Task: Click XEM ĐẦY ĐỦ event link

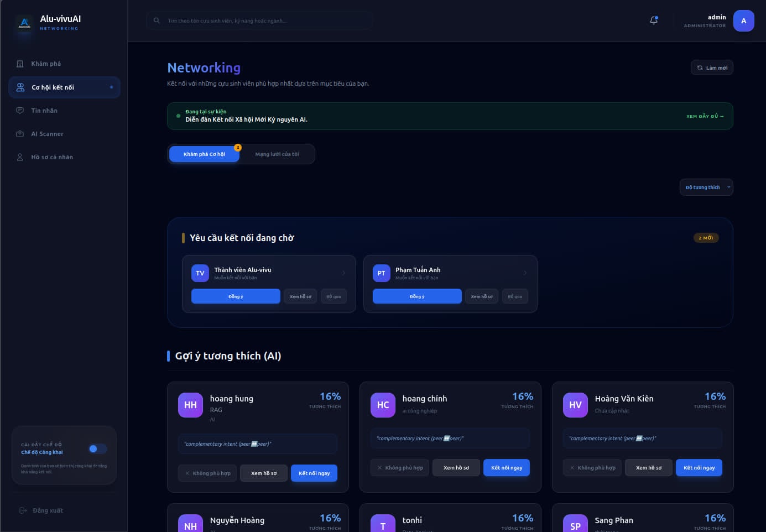Action: point(705,116)
